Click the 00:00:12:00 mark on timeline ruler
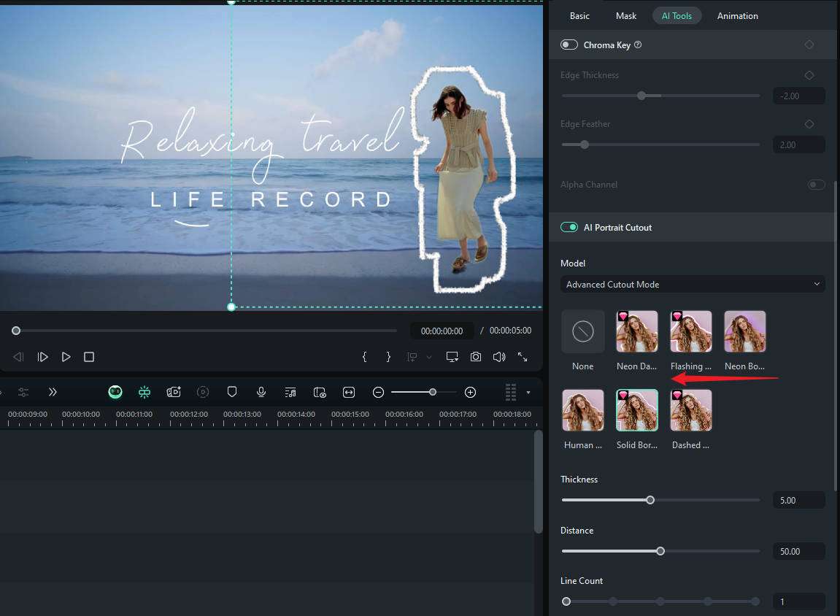 coord(189,414)
